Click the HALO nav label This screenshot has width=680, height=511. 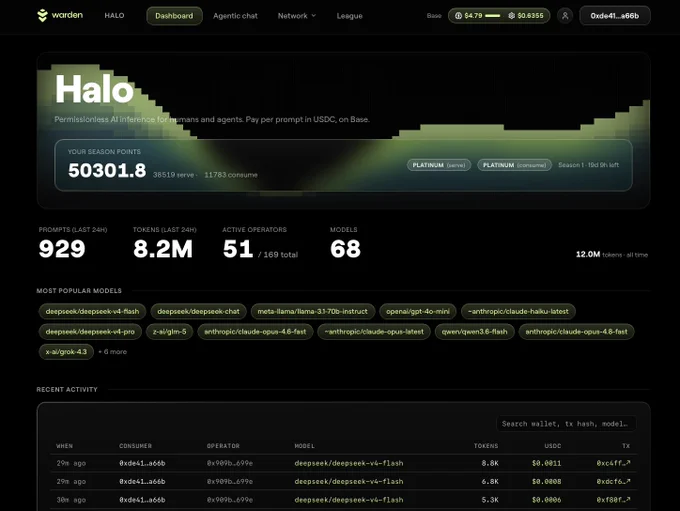[114, 15]
